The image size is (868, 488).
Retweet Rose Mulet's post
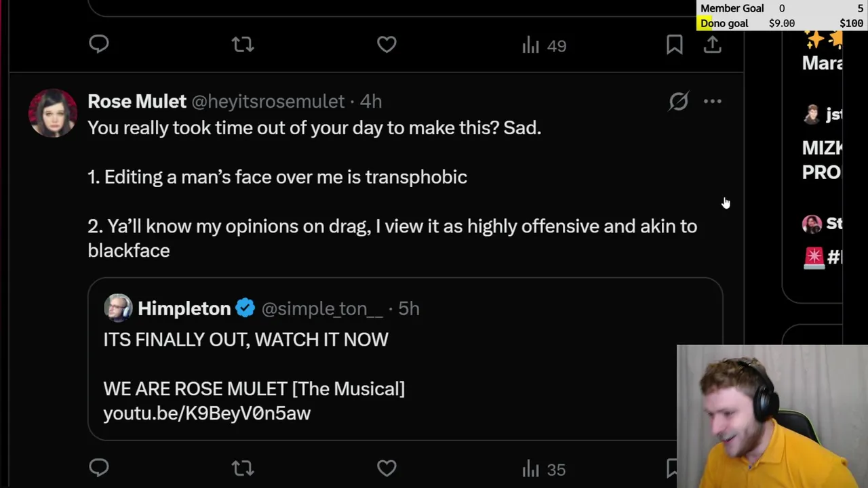click(x=242, y=468)
